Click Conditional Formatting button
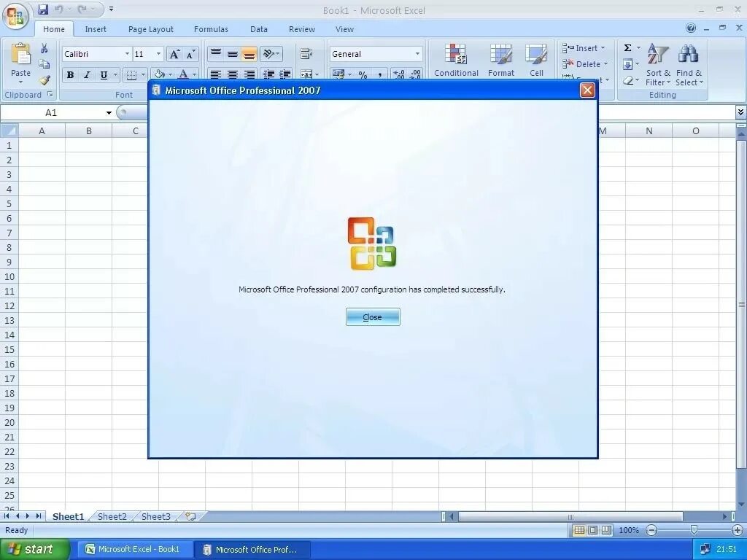The image size is (747, 560). (x=456, y=60)
